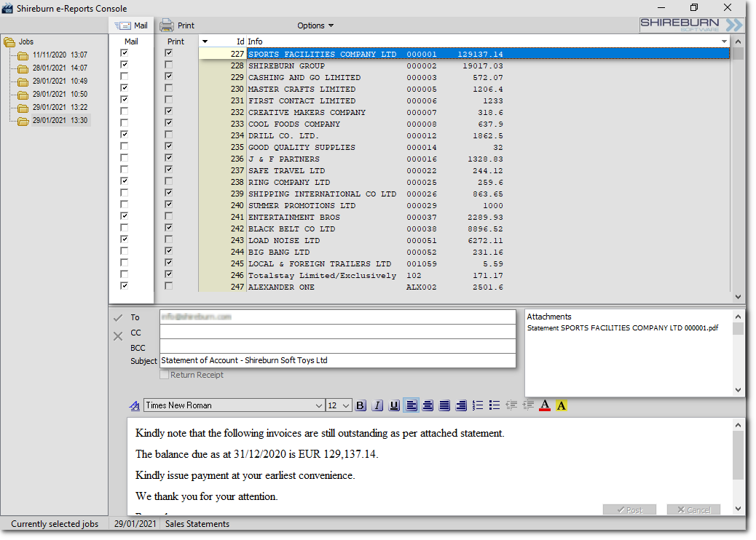Select the Black Belt Co Ltd row

tap(464, 229)
